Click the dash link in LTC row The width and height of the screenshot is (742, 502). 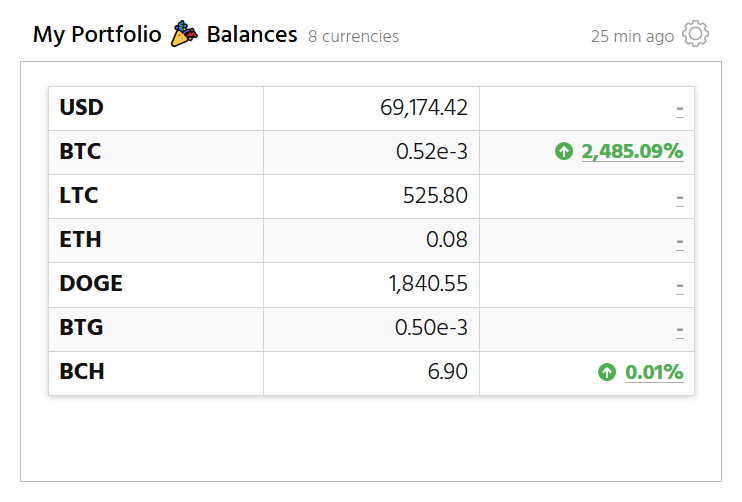coord(680,197)
